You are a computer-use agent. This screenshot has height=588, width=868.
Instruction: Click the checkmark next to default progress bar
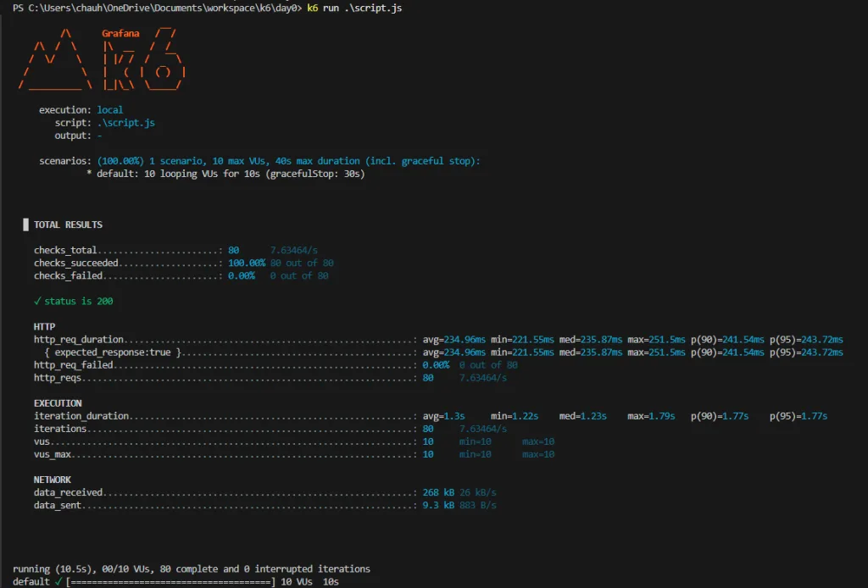pyautogui.click(x=58, y=582)
